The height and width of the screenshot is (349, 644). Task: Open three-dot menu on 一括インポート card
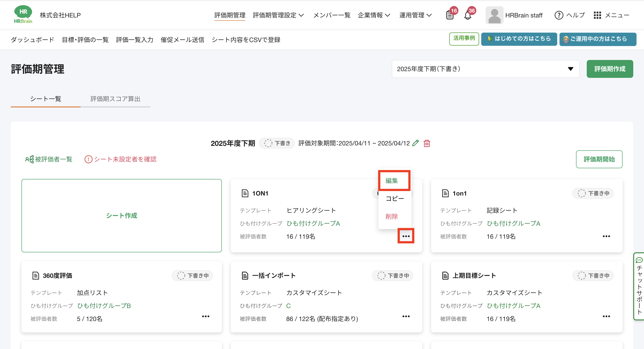tap(406, 316)
